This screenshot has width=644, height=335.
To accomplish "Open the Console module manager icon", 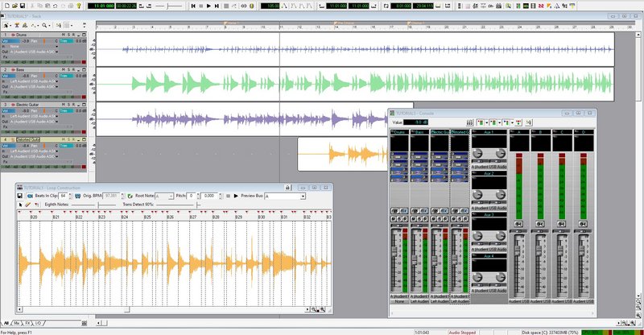I will click(470, 122).
